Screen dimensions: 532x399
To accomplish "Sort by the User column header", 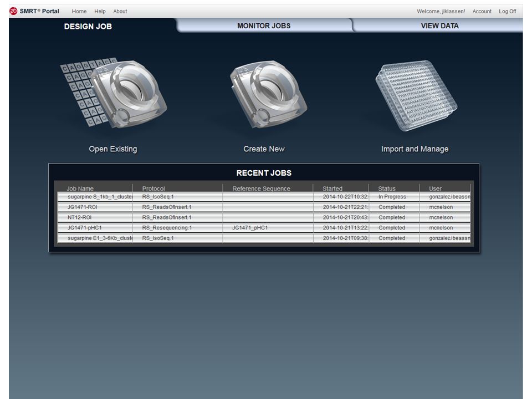I will [x=436, y=188].
